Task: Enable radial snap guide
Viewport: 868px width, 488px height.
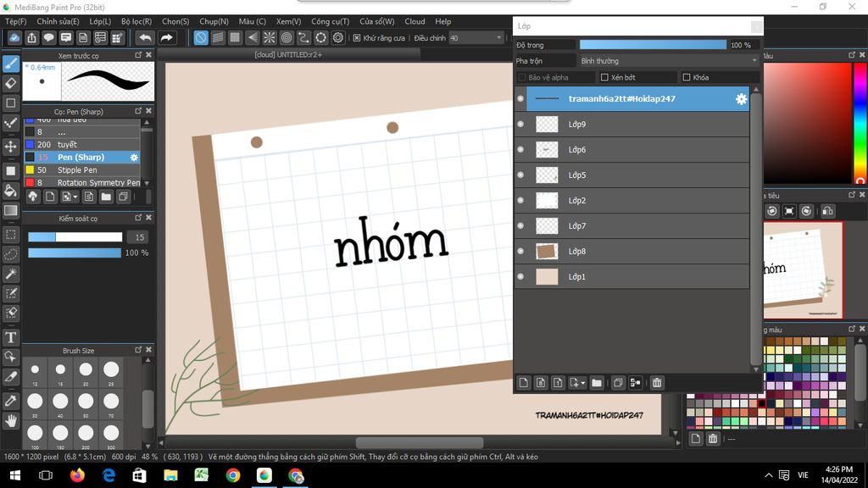Action: point(270,37)
